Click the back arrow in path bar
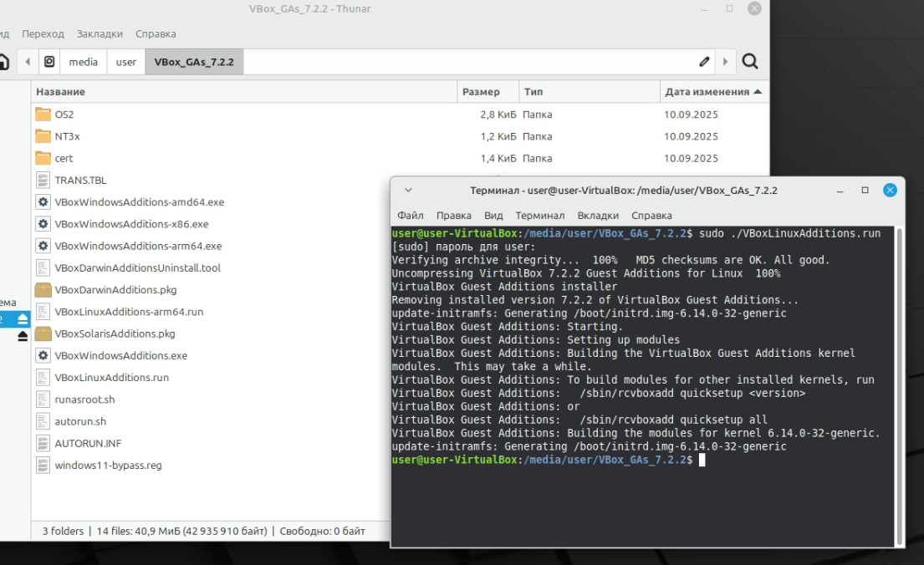Image resolution: width=924 pixels, height=565 pixels. click(28, 62)
